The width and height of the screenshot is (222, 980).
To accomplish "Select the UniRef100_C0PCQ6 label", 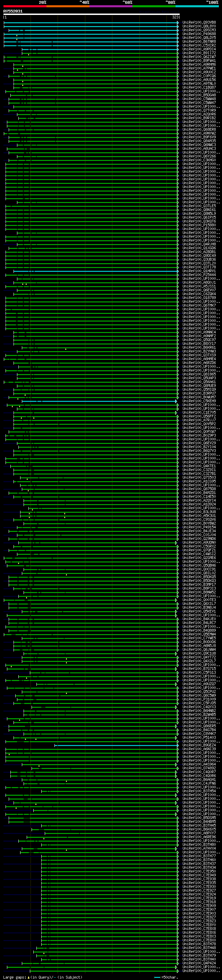I will (x=199, y=76).
